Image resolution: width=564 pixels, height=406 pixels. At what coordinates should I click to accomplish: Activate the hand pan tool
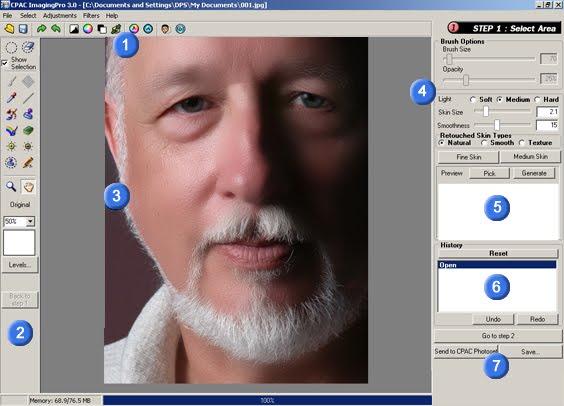coord(28,187)
